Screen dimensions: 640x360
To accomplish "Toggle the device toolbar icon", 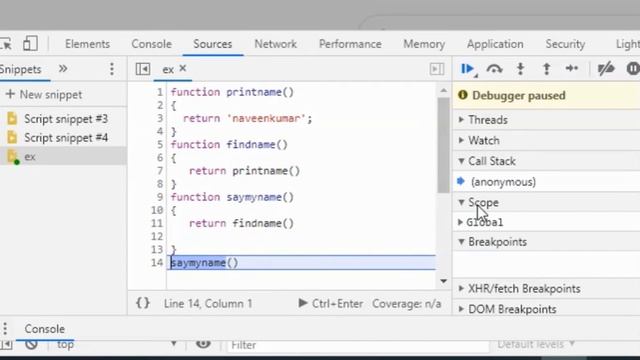I will point(30,43).
